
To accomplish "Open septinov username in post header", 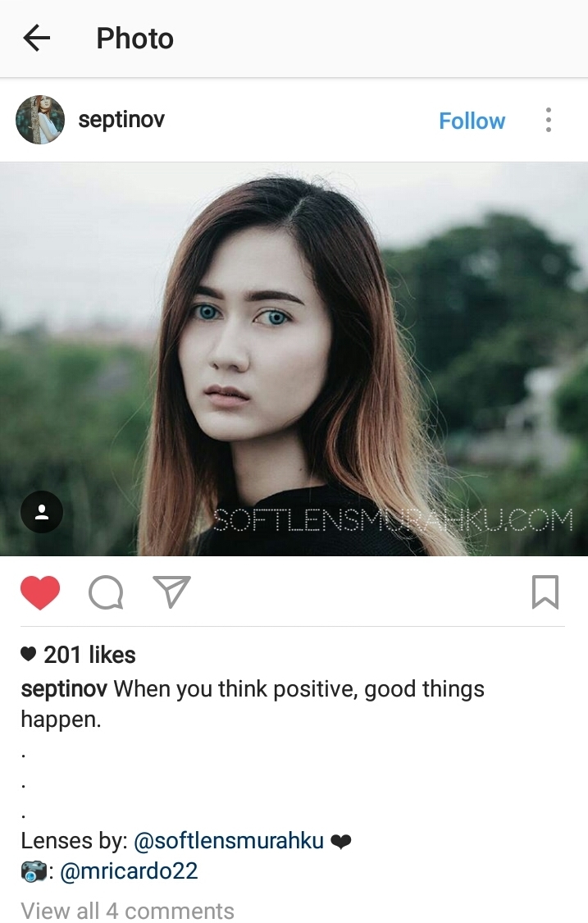I will [121, 120].
